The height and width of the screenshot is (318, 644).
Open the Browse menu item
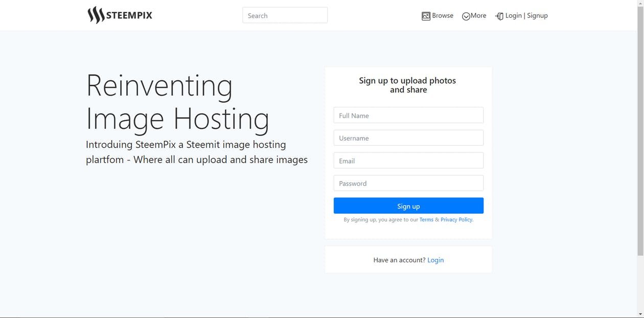[438, 16]
